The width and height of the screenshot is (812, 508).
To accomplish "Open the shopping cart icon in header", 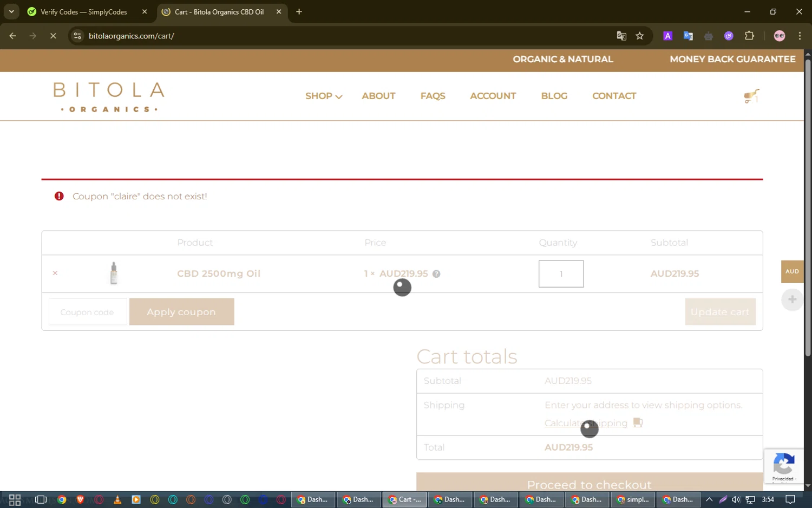I will [x=751, y=96].
